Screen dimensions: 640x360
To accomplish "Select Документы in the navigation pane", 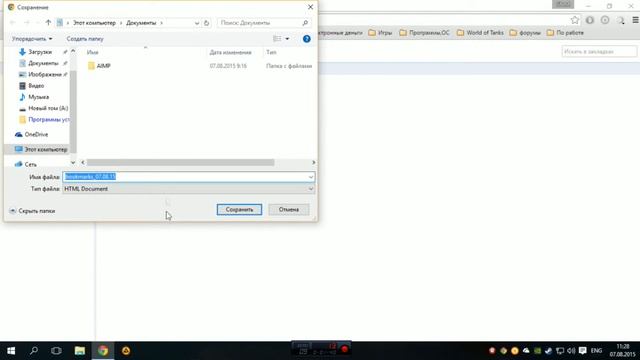I will [43, 63].
